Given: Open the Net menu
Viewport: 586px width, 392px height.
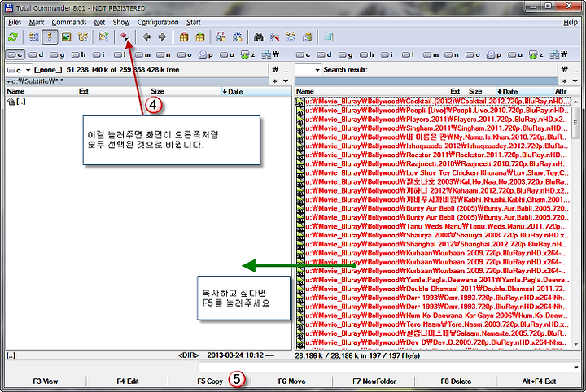Looking at the screenshot, I should (x=99, y=23).
